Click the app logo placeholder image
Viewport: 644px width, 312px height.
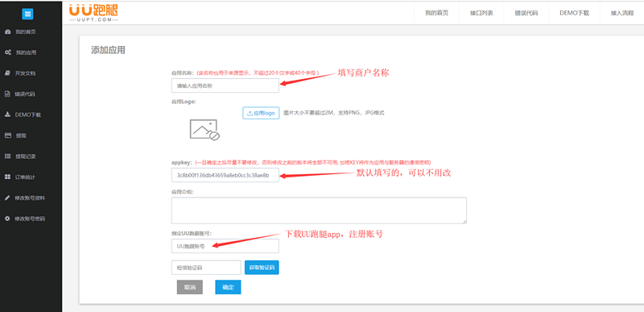[x=204, y=130]
